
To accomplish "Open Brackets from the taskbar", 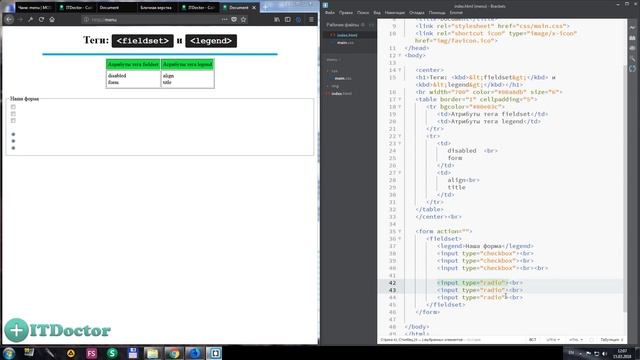I will point(215,353).
